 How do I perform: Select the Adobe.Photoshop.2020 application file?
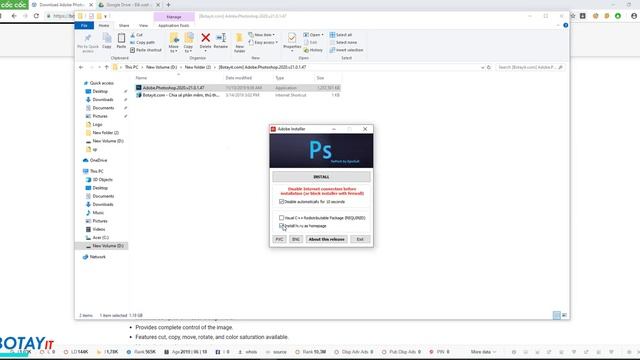click(x=238, y=88)
